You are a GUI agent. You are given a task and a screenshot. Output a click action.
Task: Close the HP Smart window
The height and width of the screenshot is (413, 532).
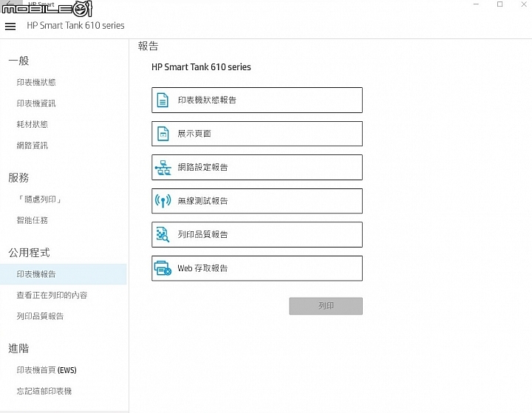click(x=524, y=4)
